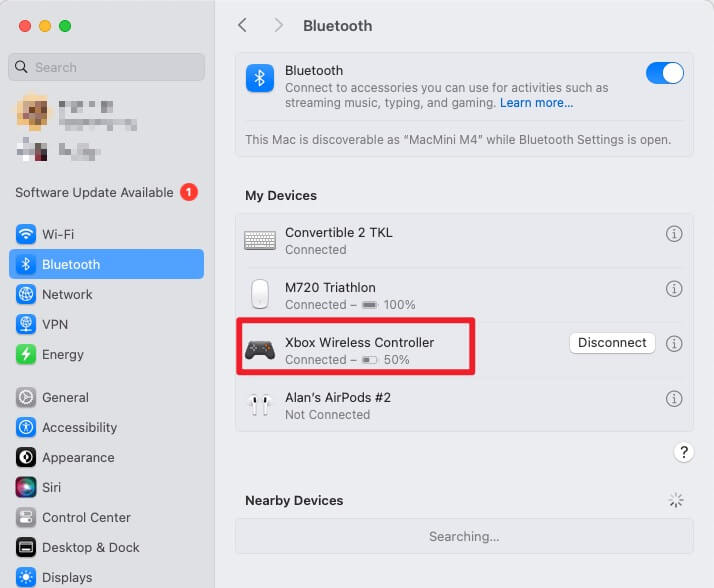Click the Control Center icon
Screen dimensions: 714x588
click(26, 517)
